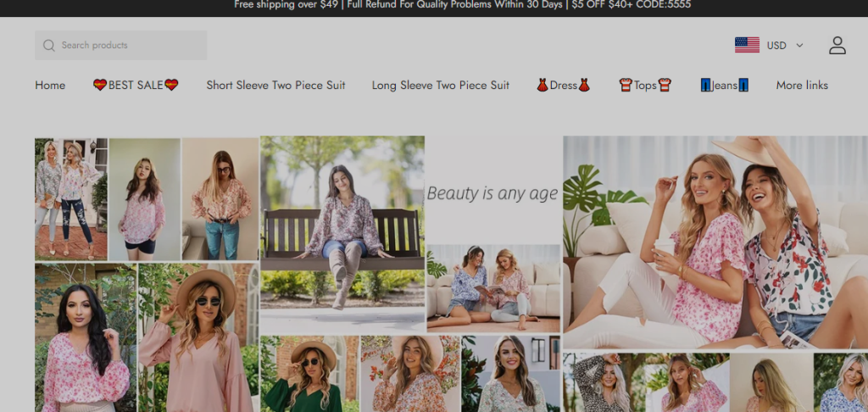Select the two women reading on floor image
The height and width of the screenshot is (412, 868).
point(493,288)
